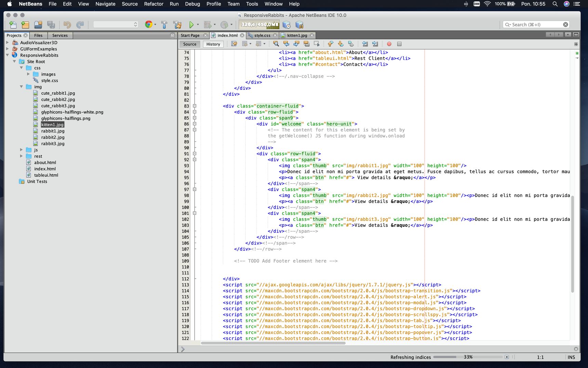The height and width of the screenshot is (368, 588).
Task: Click the Last Edit editor icon
Action: coord(234,44)
